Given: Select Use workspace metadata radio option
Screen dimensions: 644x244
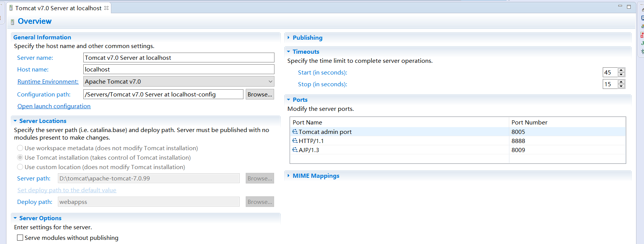Looking at the screenshot, I should pos(20,148).
